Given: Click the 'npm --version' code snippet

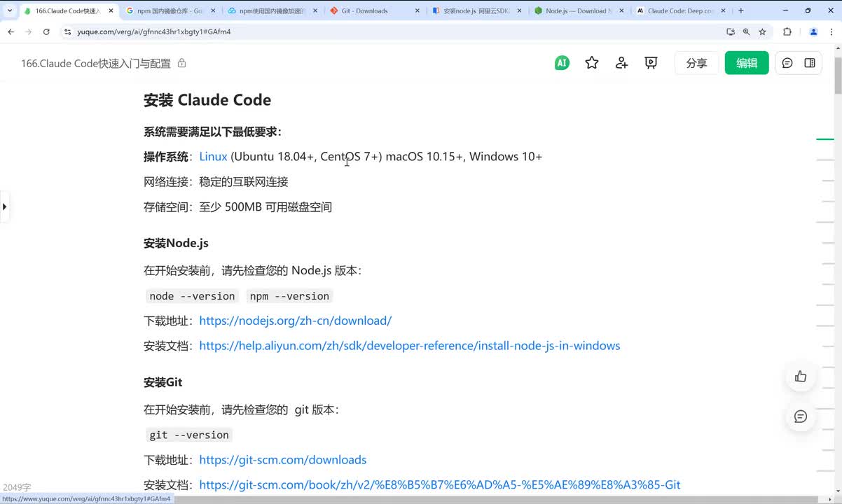Looking at the screenshot, I should (289, 296).
